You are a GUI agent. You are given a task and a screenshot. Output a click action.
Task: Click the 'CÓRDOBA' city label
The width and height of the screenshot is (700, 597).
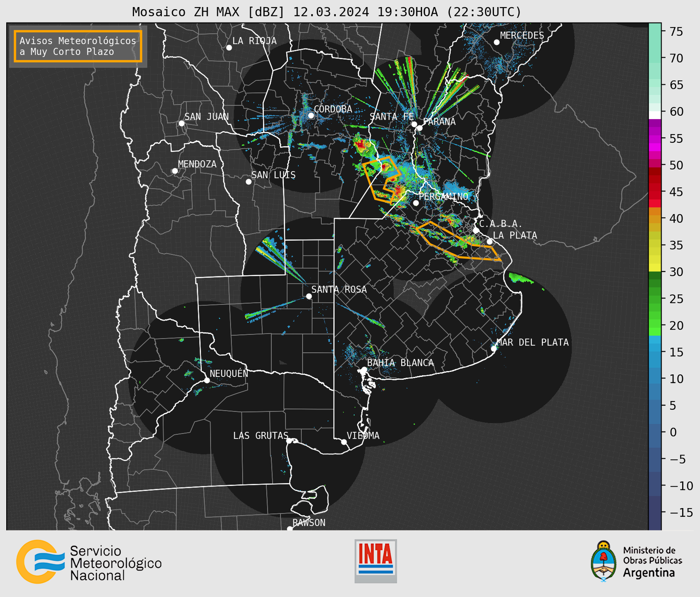333,109
